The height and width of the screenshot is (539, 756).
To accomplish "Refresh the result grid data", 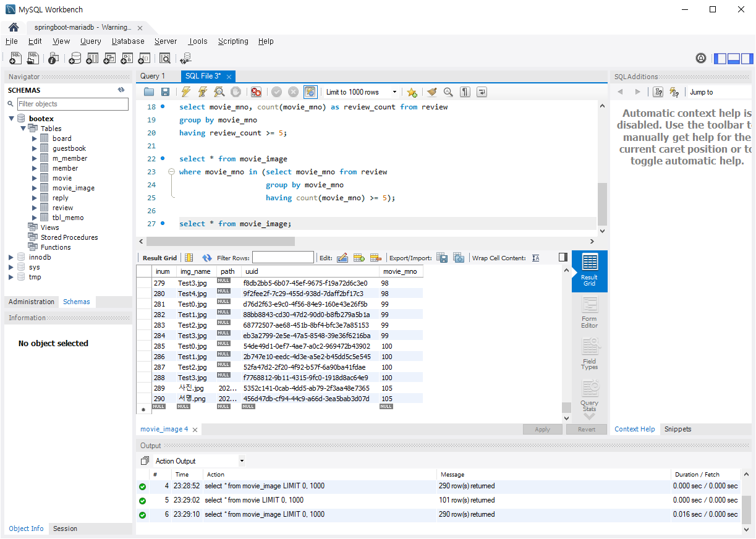I will [x=206, y=258].
